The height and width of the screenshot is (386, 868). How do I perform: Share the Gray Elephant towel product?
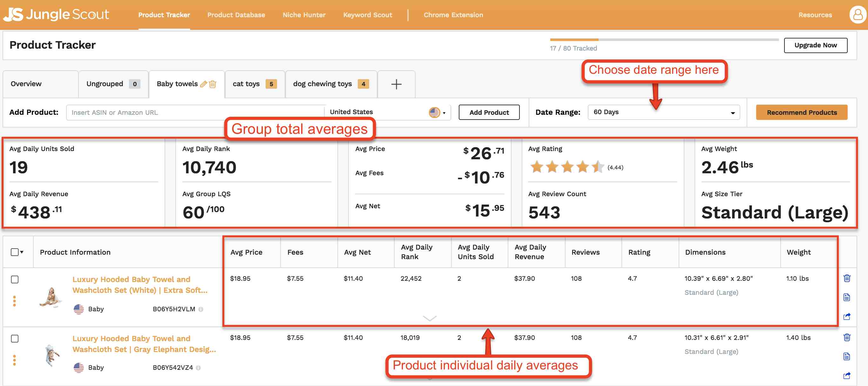pyautogui.click(x=847, y=375)
